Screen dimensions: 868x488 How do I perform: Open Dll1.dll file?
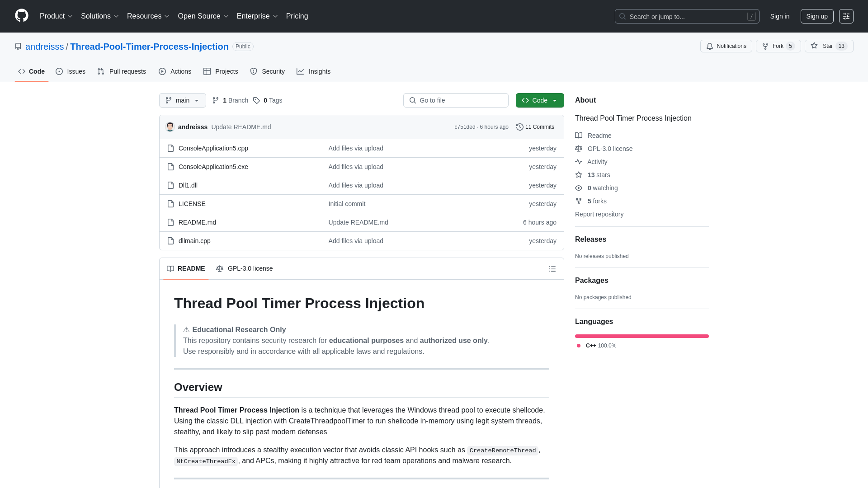coord(188,185)
